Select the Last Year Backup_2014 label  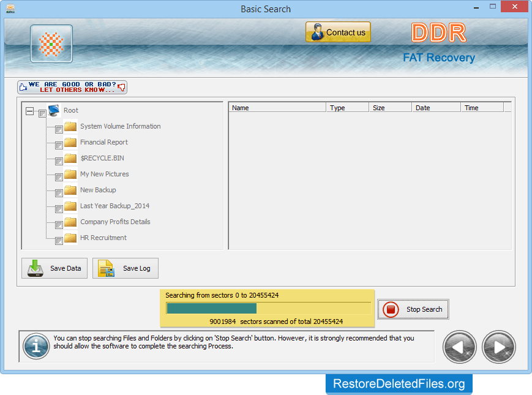point(114,206)
